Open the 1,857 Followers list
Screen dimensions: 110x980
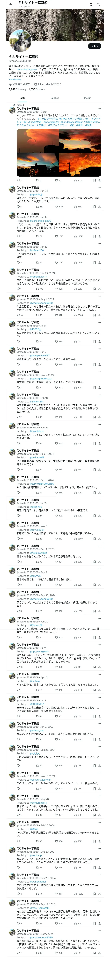coord(37,89)
